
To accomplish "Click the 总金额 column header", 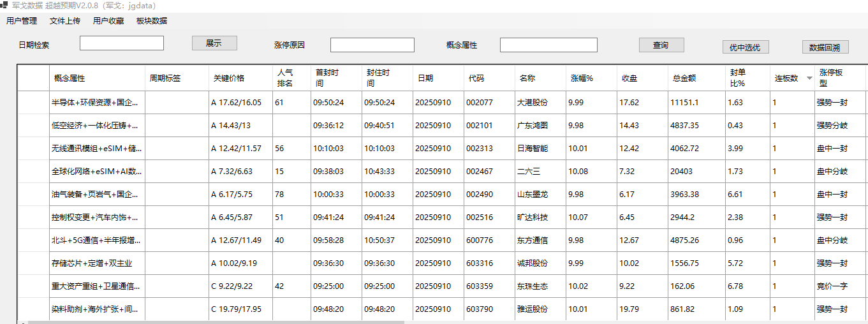I will pos(696,78).
